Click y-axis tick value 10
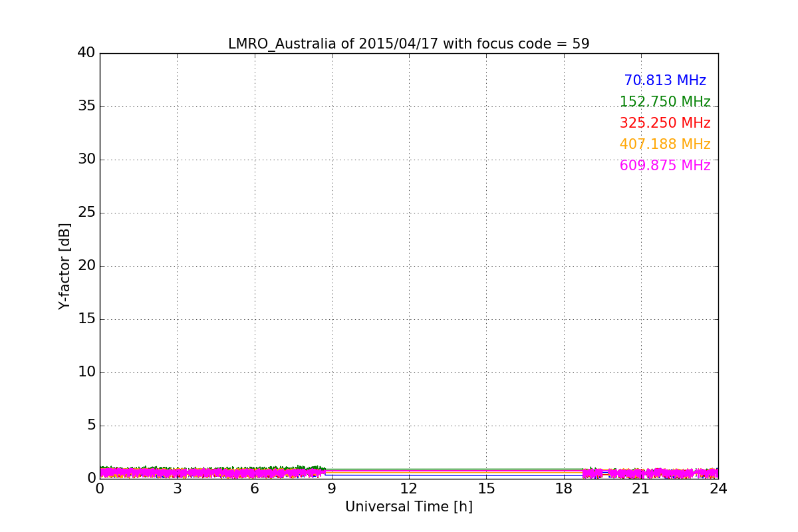This screenshot has width=798, height=532. click(x=86, y=372)
